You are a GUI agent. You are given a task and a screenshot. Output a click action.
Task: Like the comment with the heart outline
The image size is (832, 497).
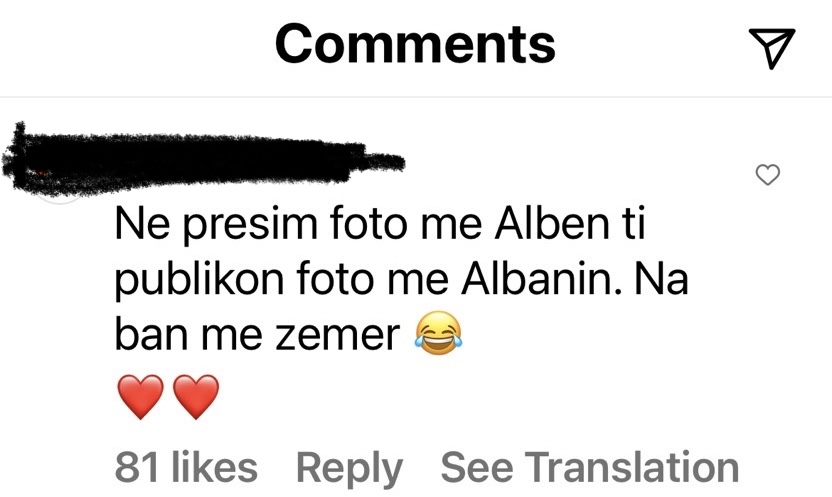pos(767,175)
